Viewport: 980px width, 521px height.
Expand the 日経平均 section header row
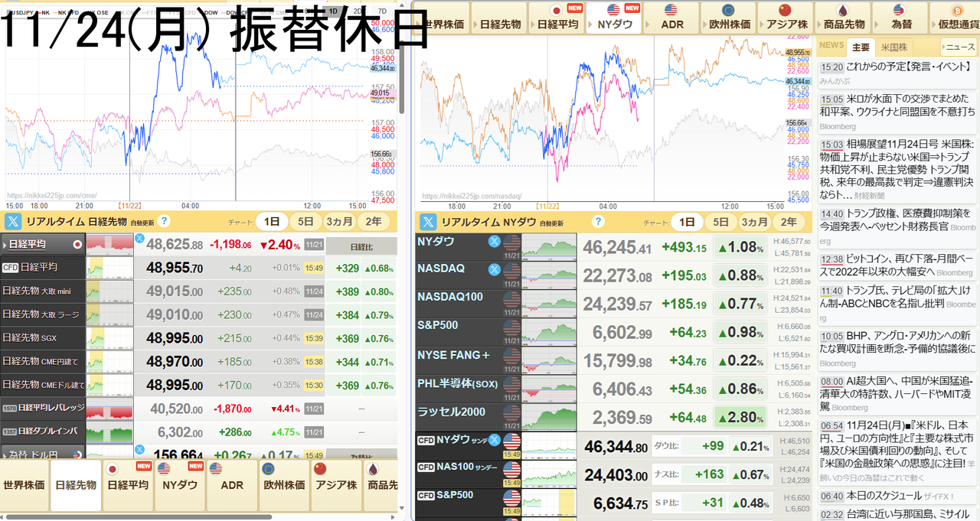click(41, 245)
